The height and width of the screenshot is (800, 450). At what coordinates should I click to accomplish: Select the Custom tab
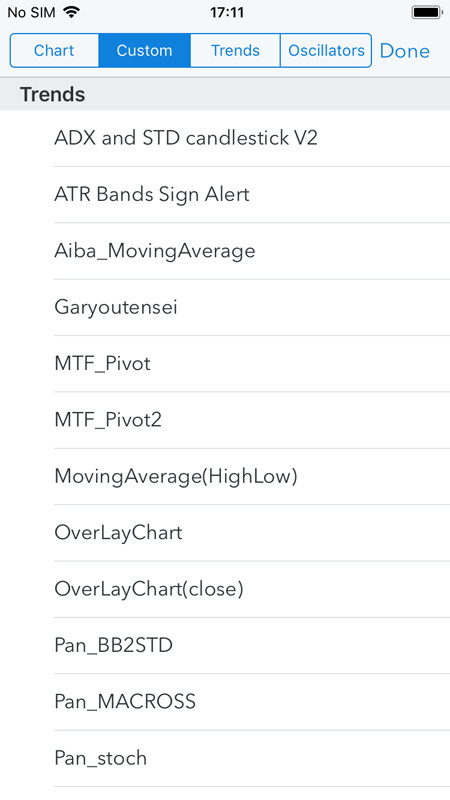(144, 51)
